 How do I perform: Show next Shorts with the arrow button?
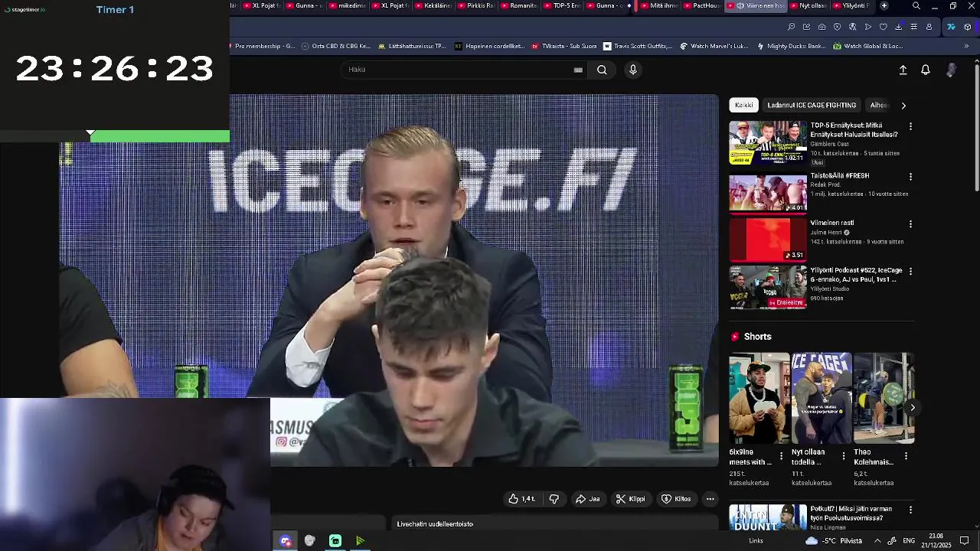(x=912, y=408)
